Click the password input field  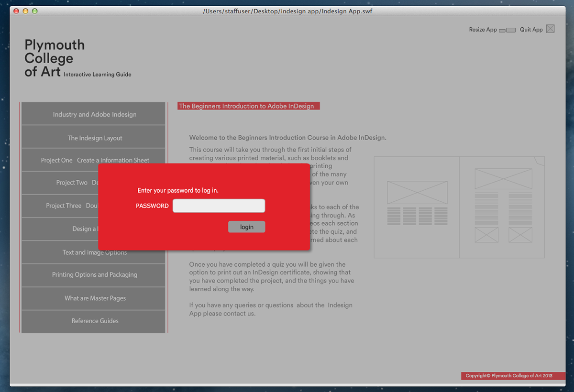[219, 206]
